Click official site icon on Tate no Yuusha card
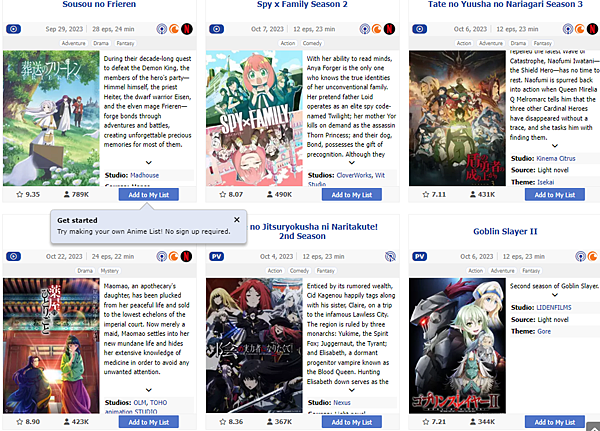 pyautogui.click(x=568, y=29)
